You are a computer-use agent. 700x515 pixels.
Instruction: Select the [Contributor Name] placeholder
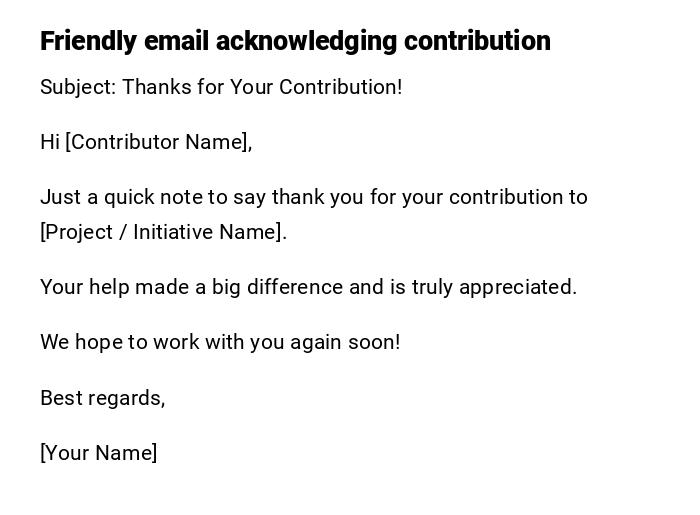[158, 142]
